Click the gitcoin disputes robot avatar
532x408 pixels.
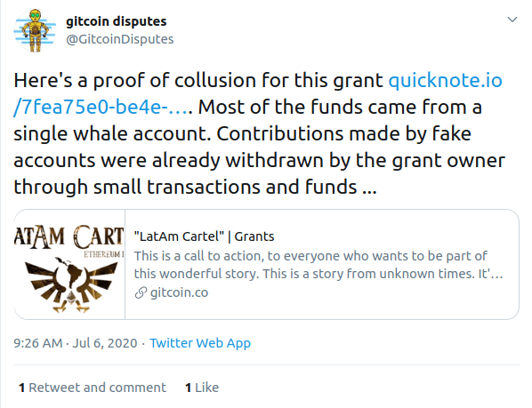[35, 31]
